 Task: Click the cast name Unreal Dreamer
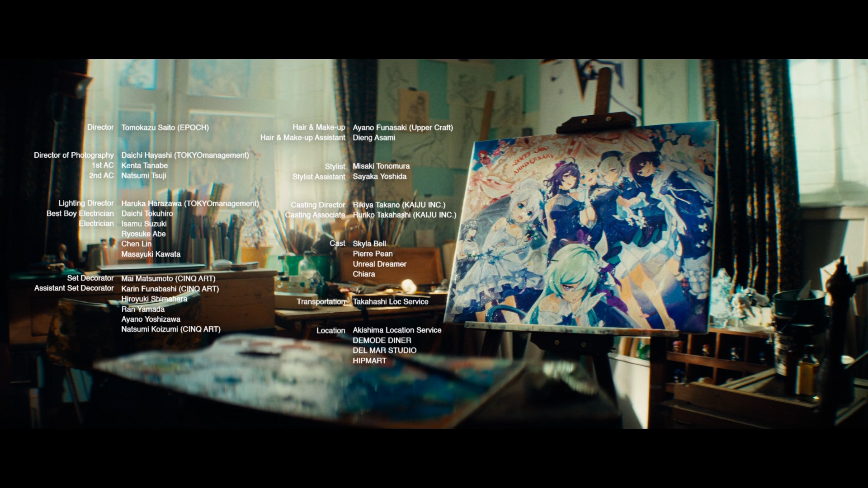coord(379,264)
